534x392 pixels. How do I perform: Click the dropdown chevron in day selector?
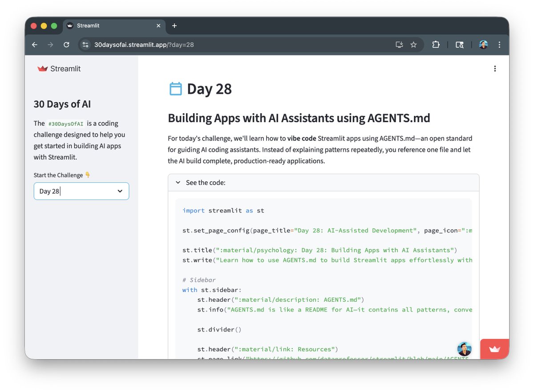point(120,191)
